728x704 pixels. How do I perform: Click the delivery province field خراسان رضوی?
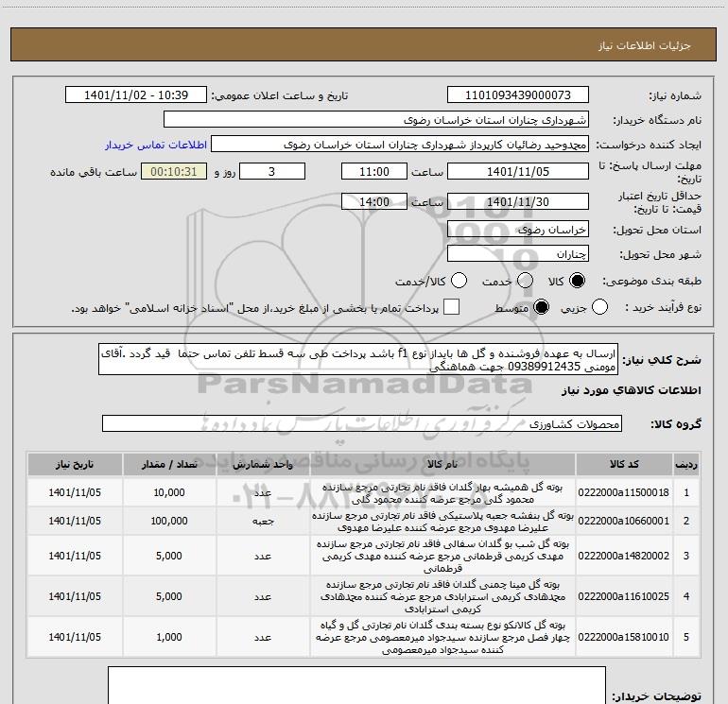(x=518, y=230)
